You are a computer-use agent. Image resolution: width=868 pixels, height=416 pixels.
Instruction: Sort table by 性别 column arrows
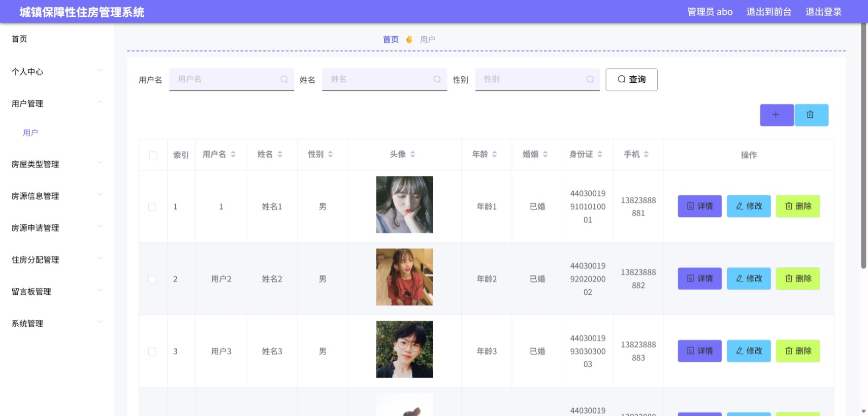pyautogui.click(x=330, y=154)
